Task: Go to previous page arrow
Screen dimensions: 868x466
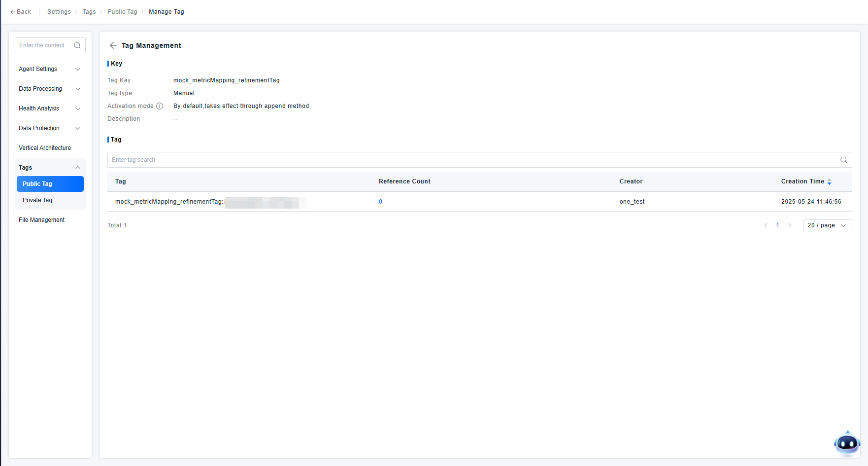Action: [766, 225]
